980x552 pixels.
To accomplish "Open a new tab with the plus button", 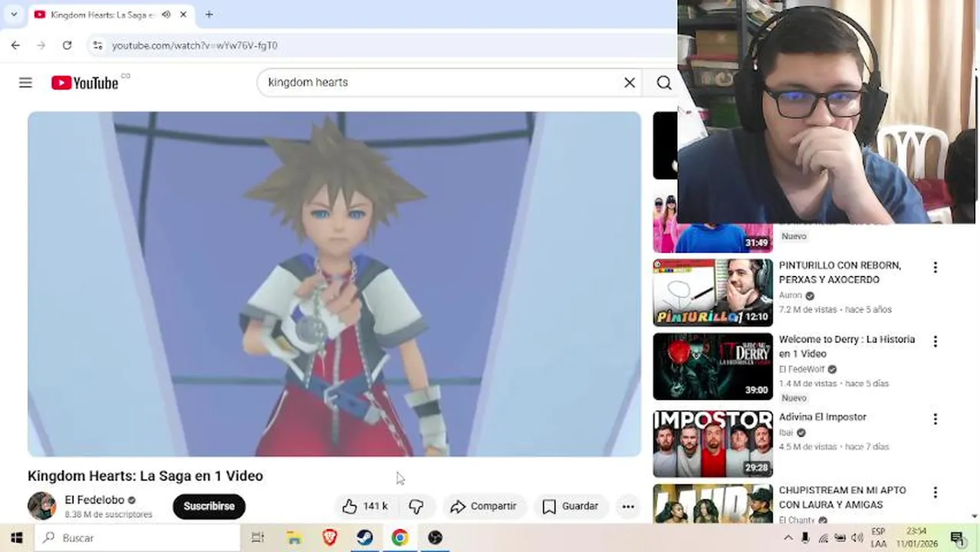I will tap(209, 15).
